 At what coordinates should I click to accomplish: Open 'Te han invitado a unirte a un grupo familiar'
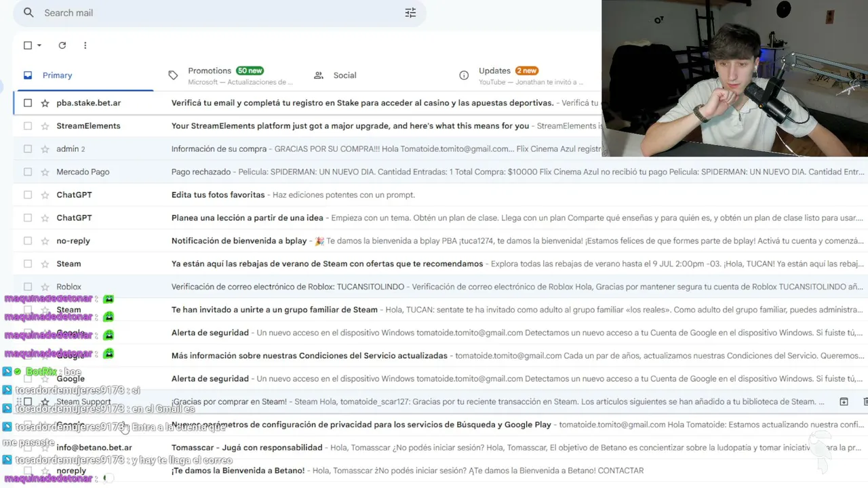(x=274, y=310)
